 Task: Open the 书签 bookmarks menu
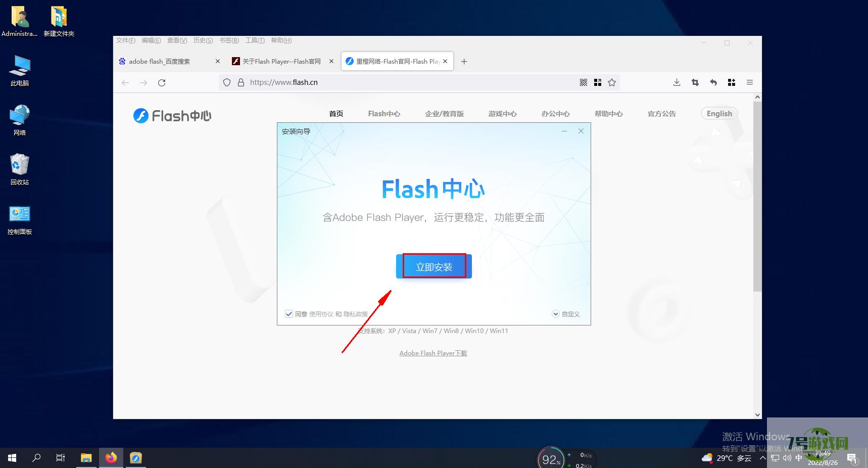coord(229,40)
